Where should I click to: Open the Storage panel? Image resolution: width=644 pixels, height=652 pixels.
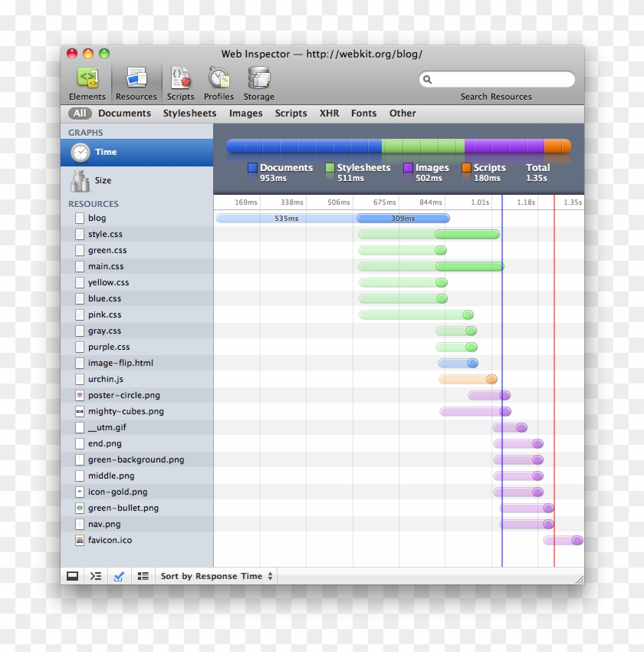[258, 81]
